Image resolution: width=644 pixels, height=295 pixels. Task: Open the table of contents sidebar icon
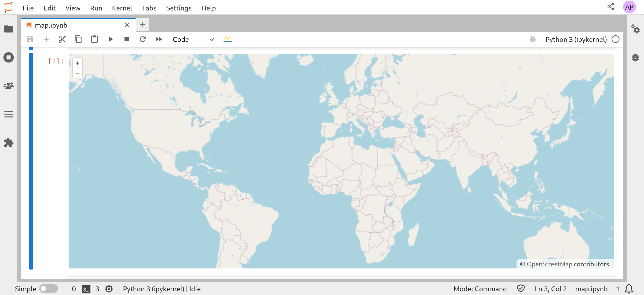(x=9, y=114)
